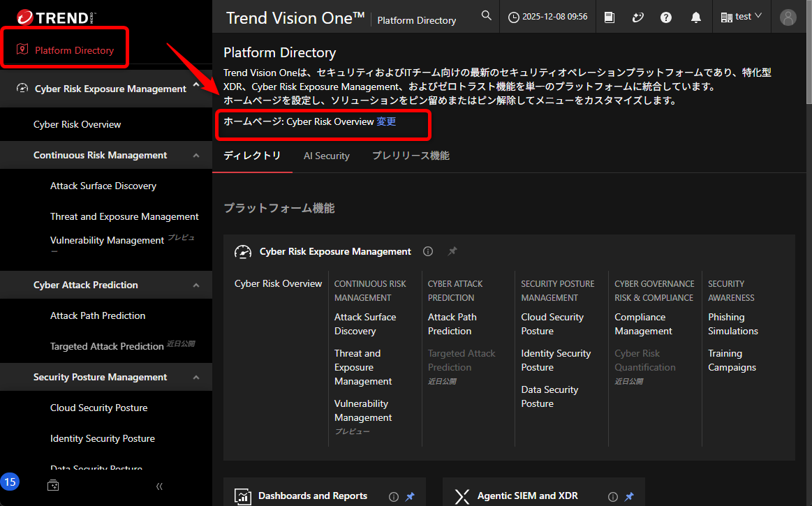Image resolution: width=812 pixels, height=506 pixels.
Task: Collapse the Cyber Attack Prediction sidebar group
Action: [x=196, y=285]
